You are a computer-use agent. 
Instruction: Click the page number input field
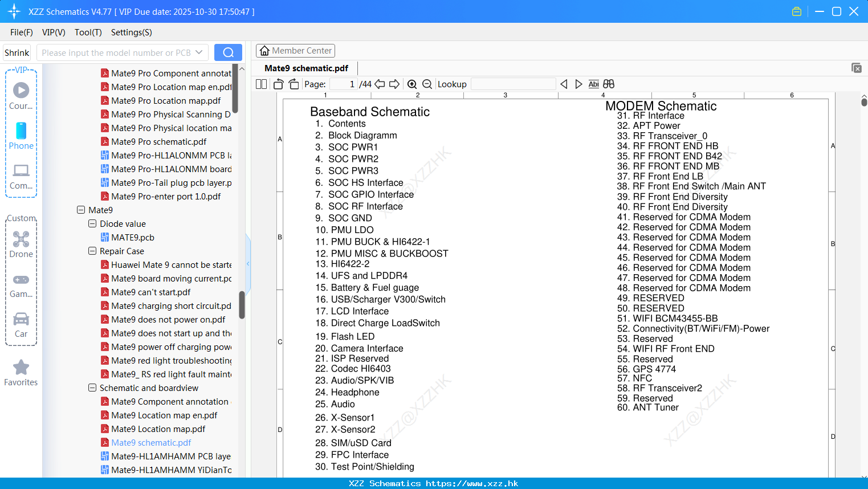click(x=343, y=84)
